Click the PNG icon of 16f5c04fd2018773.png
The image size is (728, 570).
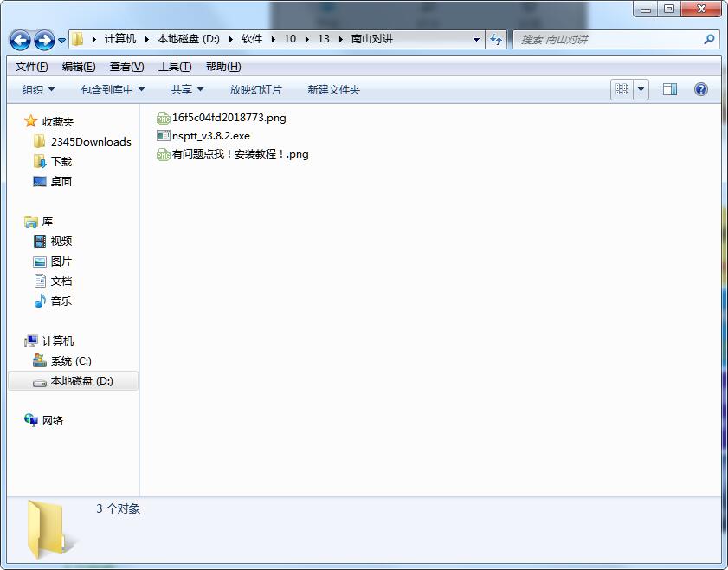[x=163, y=118]
